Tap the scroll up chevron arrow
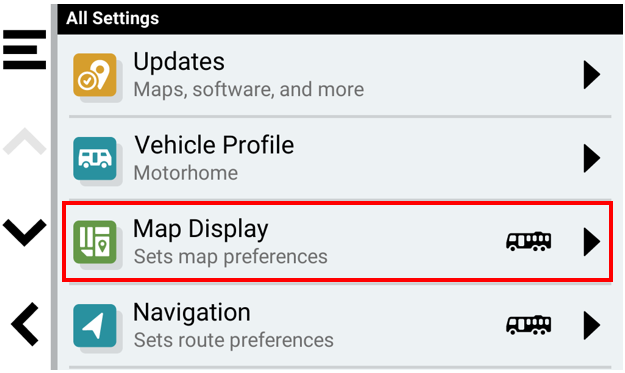625x373 pixels. pyautogui.click(x=24, y=141)
